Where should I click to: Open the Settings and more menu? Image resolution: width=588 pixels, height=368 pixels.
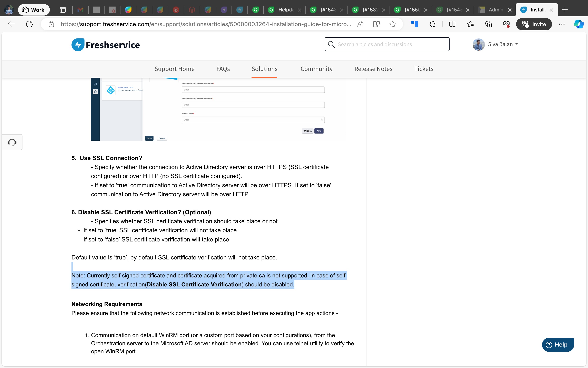pyautogui.click(x=562, y=24)
